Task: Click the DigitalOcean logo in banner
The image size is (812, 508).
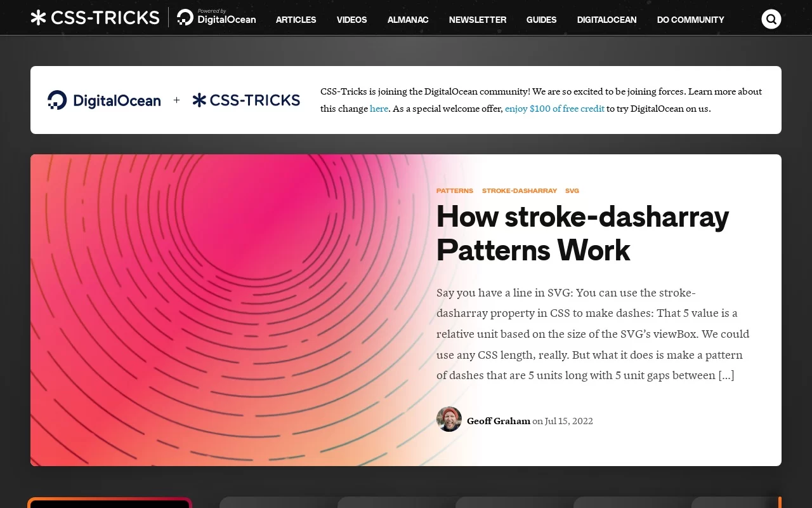Action: (x=104, y=100)
